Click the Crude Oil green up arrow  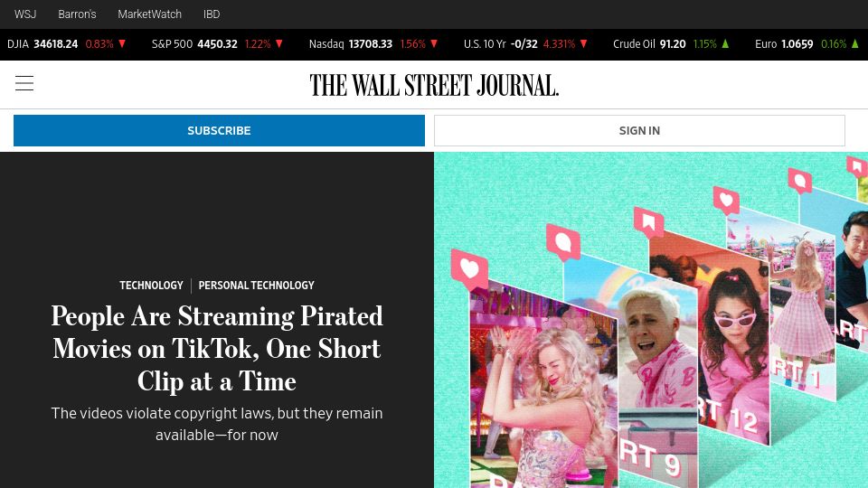click(725, 43)
